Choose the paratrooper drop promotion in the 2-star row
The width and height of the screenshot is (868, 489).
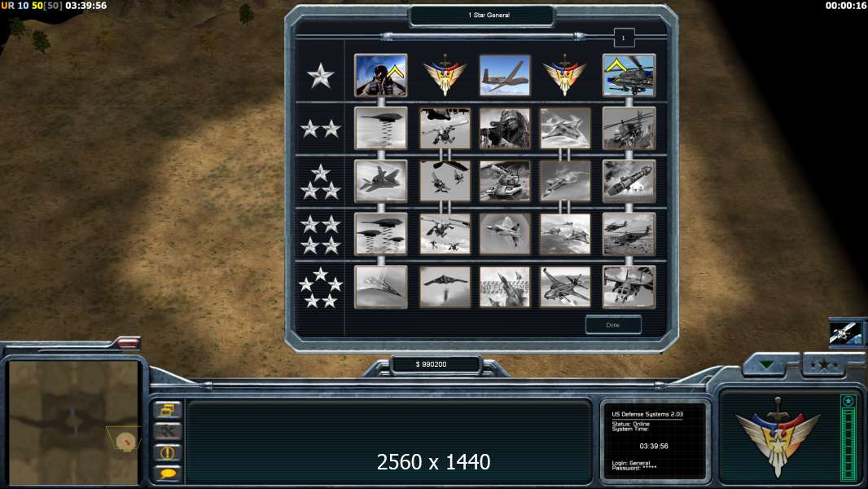445,129
